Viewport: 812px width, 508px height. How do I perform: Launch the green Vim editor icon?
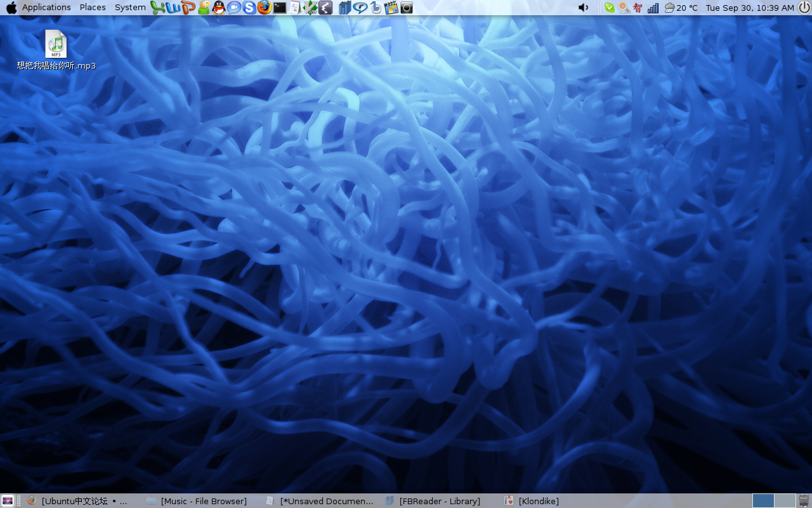click(x=310, y=8)
